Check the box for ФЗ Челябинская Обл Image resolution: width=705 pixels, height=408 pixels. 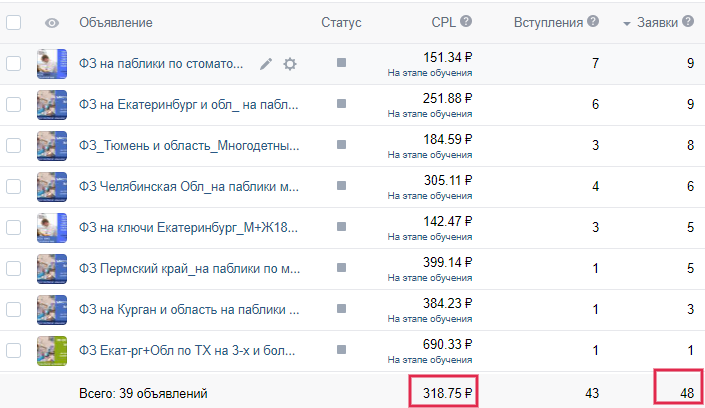[13, 187]
